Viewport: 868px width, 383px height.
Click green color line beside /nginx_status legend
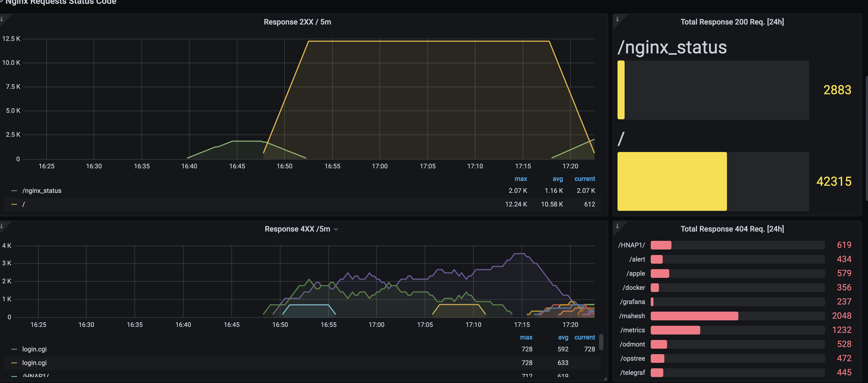click(x=14, y=191)
